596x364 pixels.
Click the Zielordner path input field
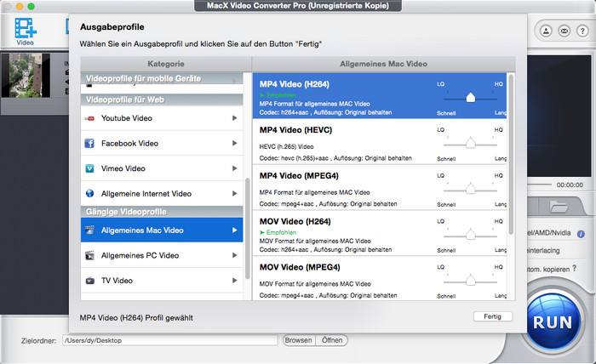tap(170, 340)
